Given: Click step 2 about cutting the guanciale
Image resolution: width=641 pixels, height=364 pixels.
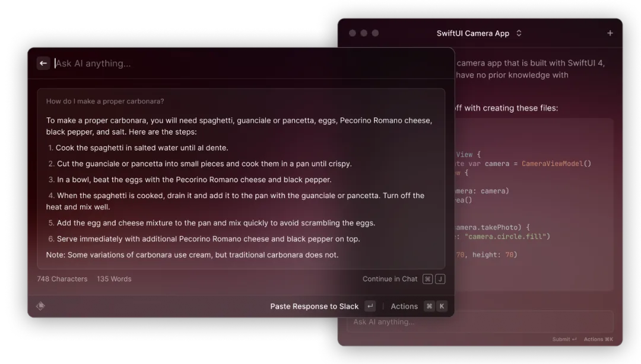Looking at the screenshot, I should [x=200, y=164].
